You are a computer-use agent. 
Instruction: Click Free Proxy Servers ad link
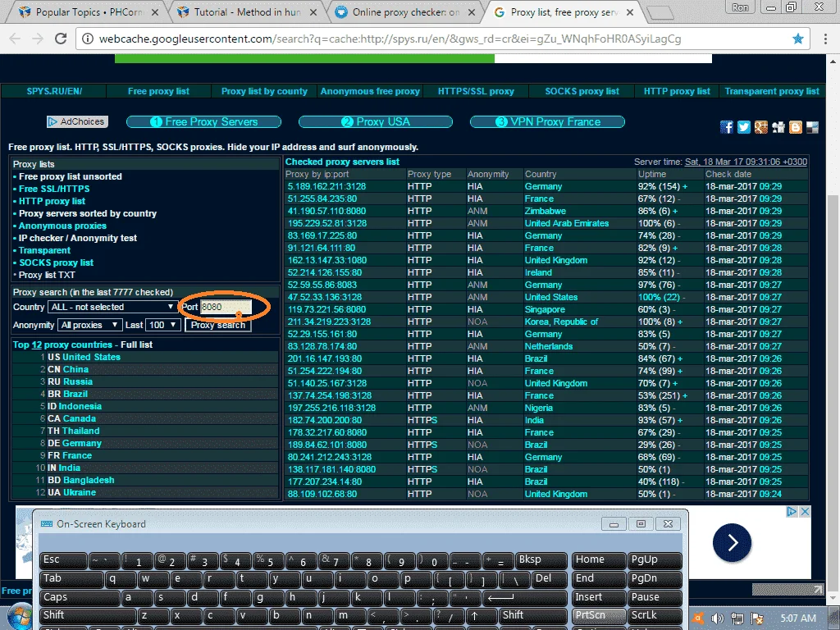tap(203, 121)
